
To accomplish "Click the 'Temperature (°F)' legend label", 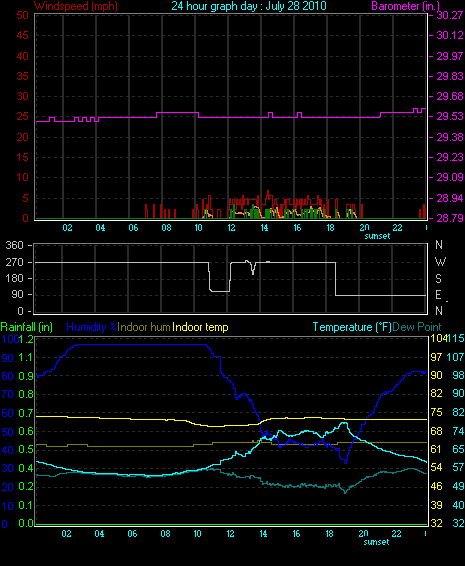I will (x=352, y=327).
